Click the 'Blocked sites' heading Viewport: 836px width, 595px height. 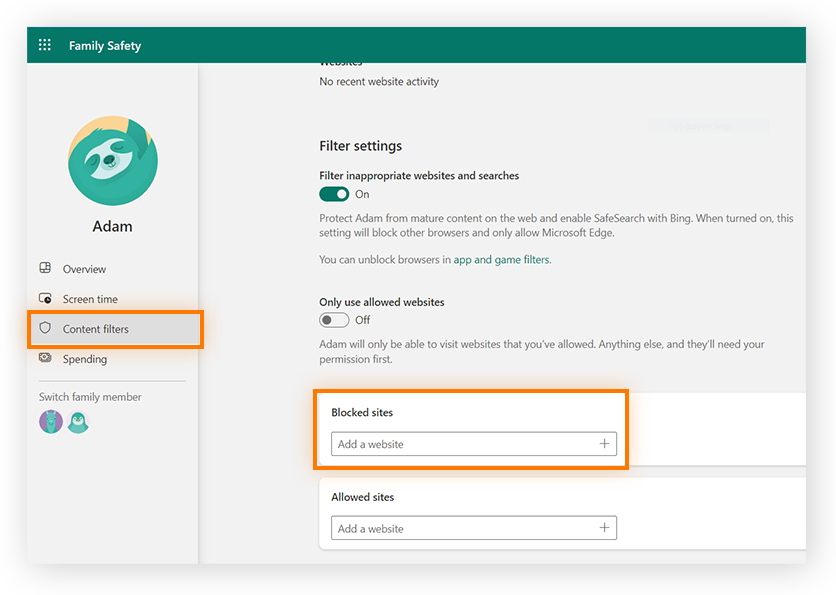(362, 412)
